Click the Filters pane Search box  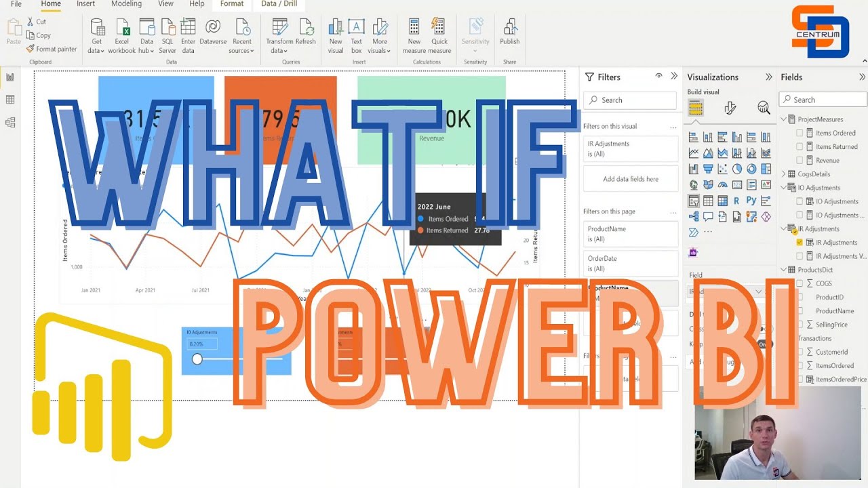tap(629, 100)
